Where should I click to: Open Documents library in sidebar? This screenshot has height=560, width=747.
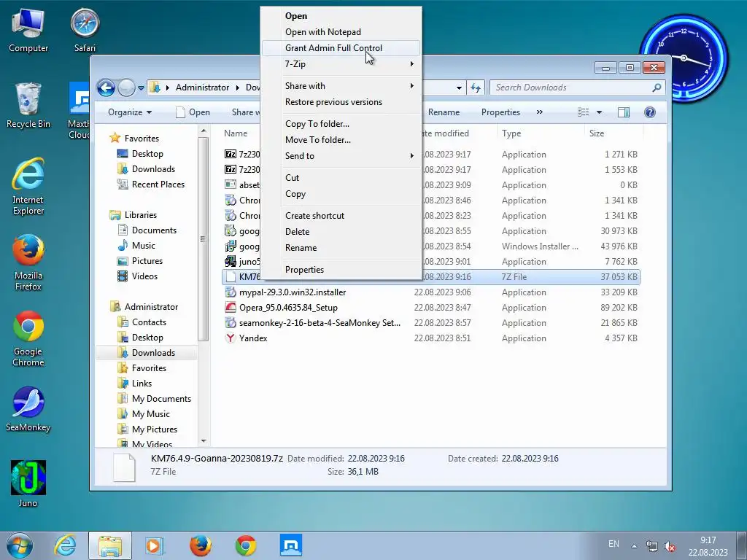coord(147,230)
